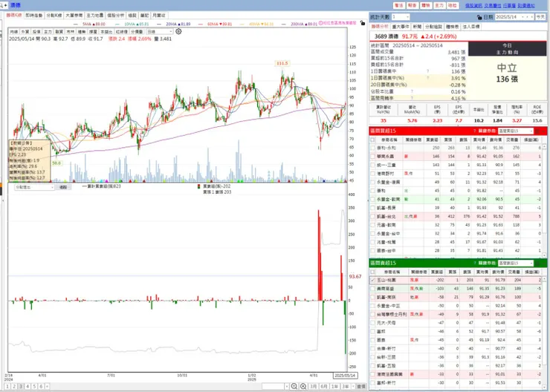The image size is (550, 392).
Task: Click the 凱基-台北 broker name
Action: point(386,217)
